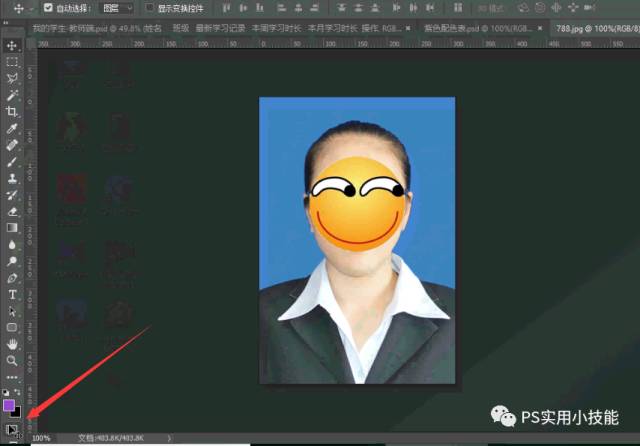This screenshot has height=446, width=640.
Task: Select the Clone Stamp tool
Action: [x=11, y=178]
